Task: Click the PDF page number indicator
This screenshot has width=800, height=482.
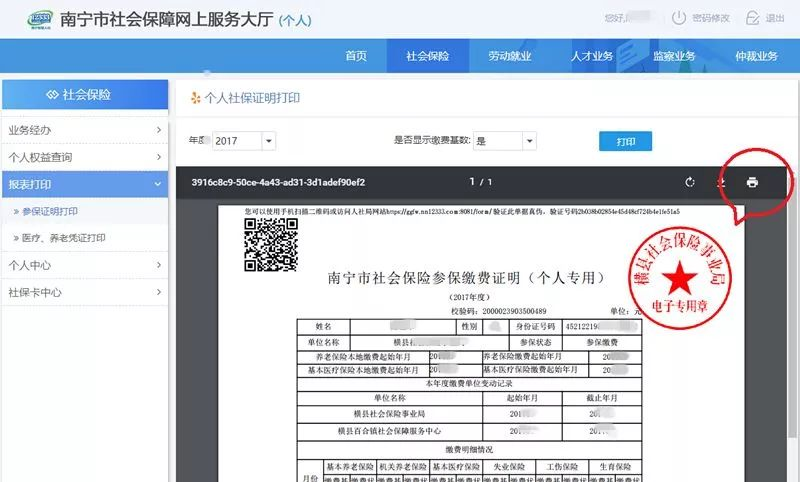Action: point(481,182)
